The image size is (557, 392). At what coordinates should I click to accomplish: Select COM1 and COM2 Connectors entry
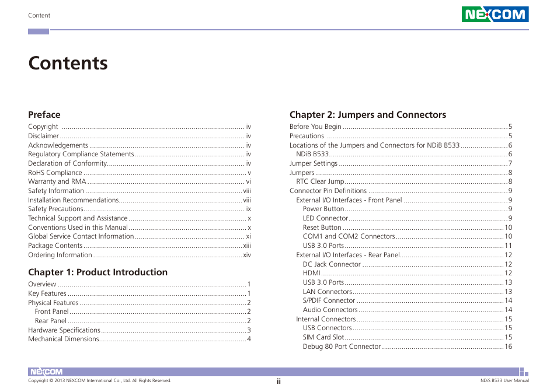click(x=408, y=236)
